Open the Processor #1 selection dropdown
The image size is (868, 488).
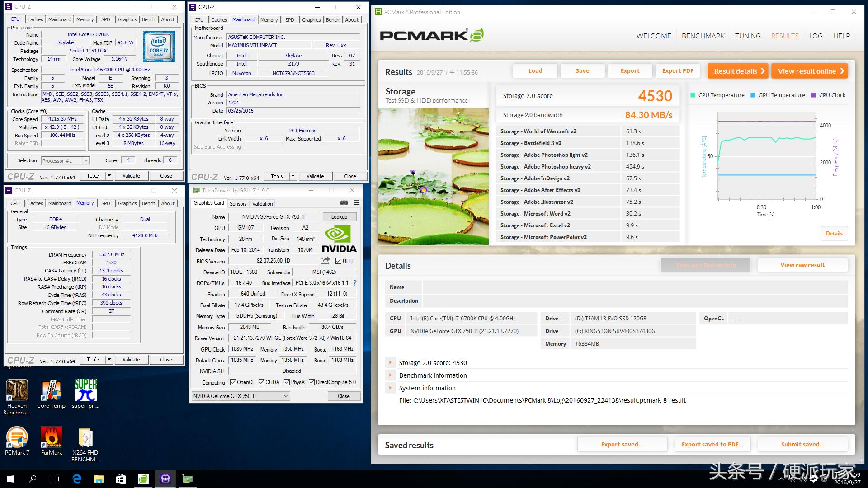tap(66, 160)
